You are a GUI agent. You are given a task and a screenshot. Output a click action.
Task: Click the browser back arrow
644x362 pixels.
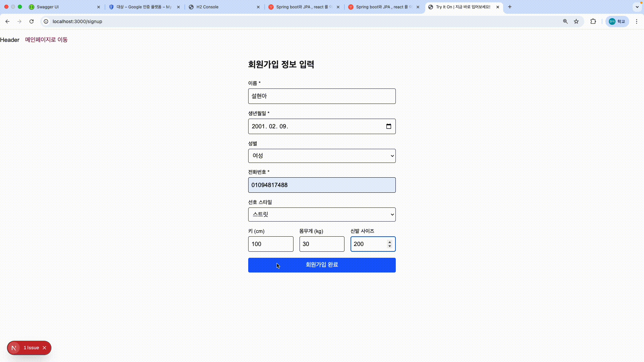[x=7, y=21]
